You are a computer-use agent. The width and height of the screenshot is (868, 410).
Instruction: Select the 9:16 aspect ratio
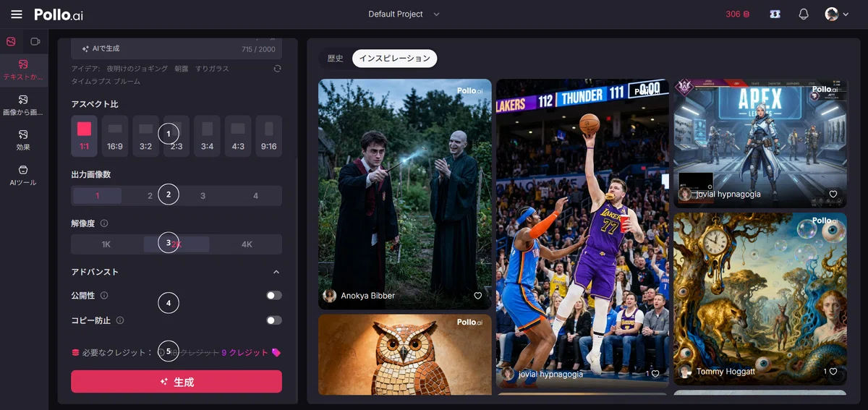pos(269,136)
